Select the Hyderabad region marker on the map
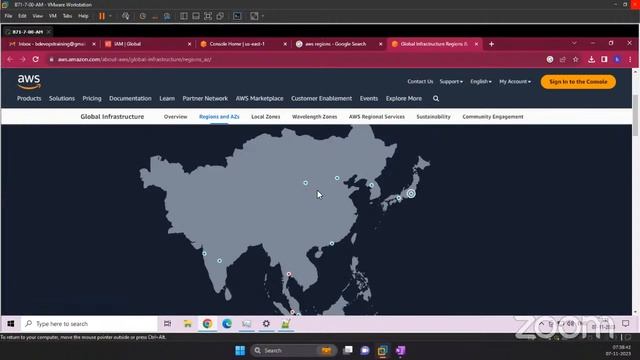 pos(220,260)
